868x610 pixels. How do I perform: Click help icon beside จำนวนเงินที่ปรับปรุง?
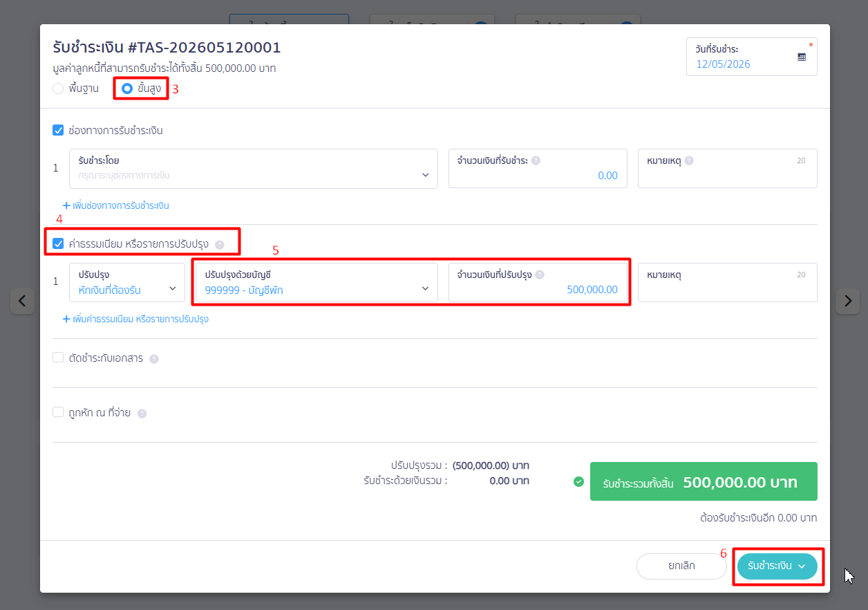540,275
